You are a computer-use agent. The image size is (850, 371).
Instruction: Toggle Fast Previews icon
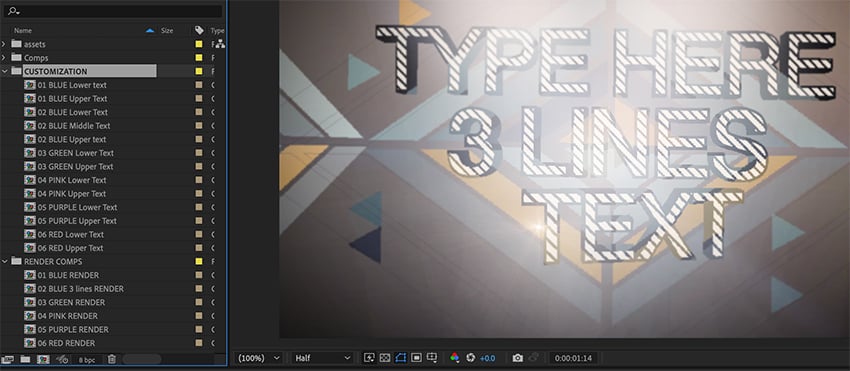point(370,357)
